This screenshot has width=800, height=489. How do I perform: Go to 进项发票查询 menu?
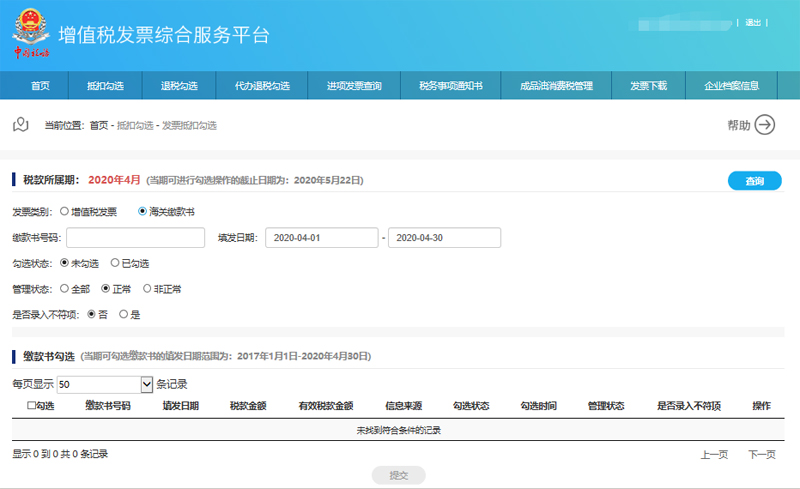coord(353,86)
